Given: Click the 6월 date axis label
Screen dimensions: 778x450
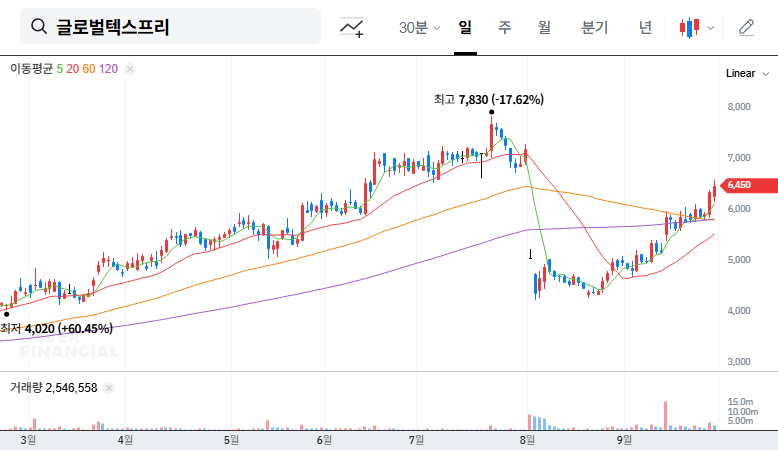Looking at the screenshot, I should tap(324, 440).
